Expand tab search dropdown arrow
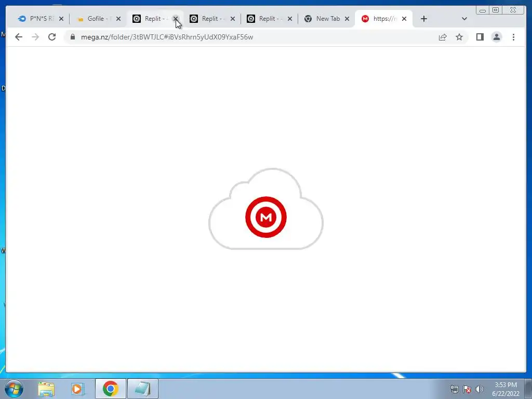 pos(464,19)
